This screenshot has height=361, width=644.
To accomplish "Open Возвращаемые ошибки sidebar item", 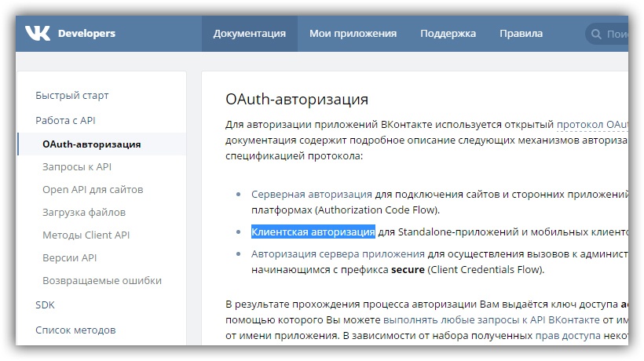I will coord(102,281).
